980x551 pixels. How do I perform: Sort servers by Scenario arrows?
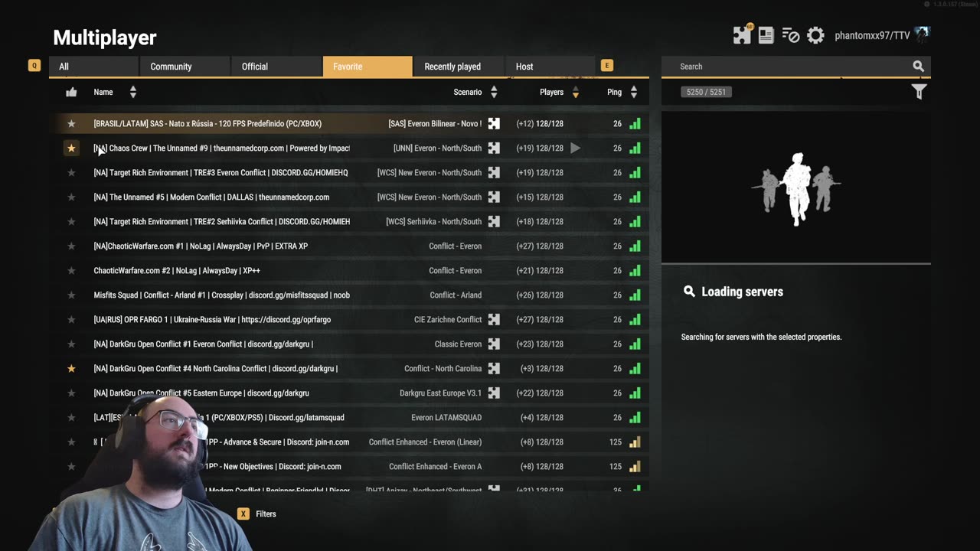click(494, 92)
